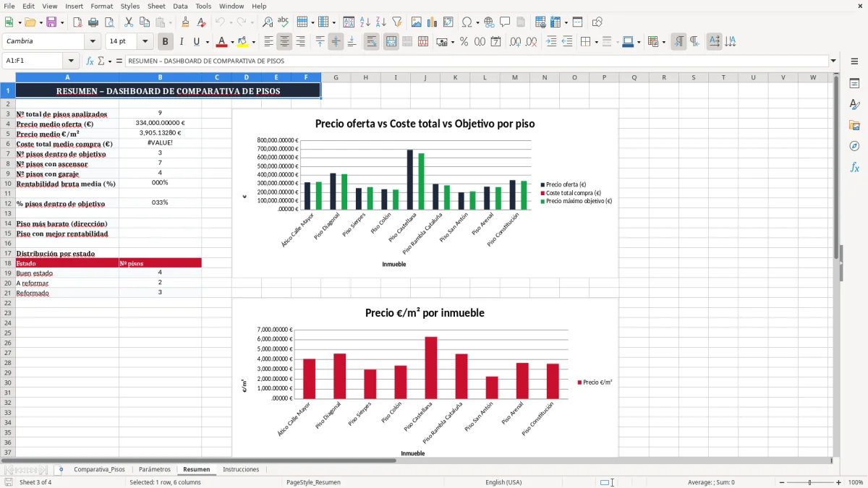The height and width of the screenshot is (488, 868).
Task: Apply yellow background color button
Action: 242,42
